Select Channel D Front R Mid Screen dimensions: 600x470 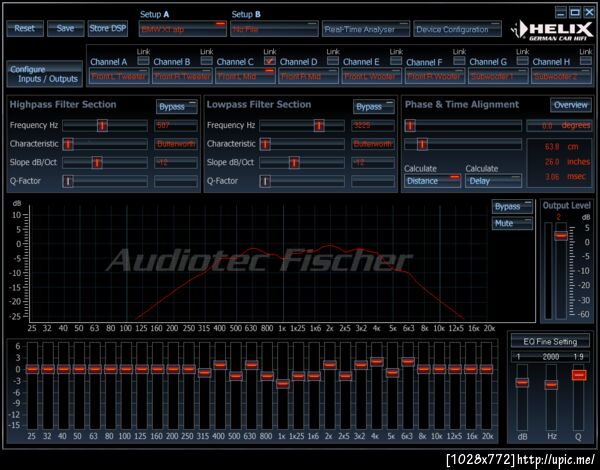[308, 76]
